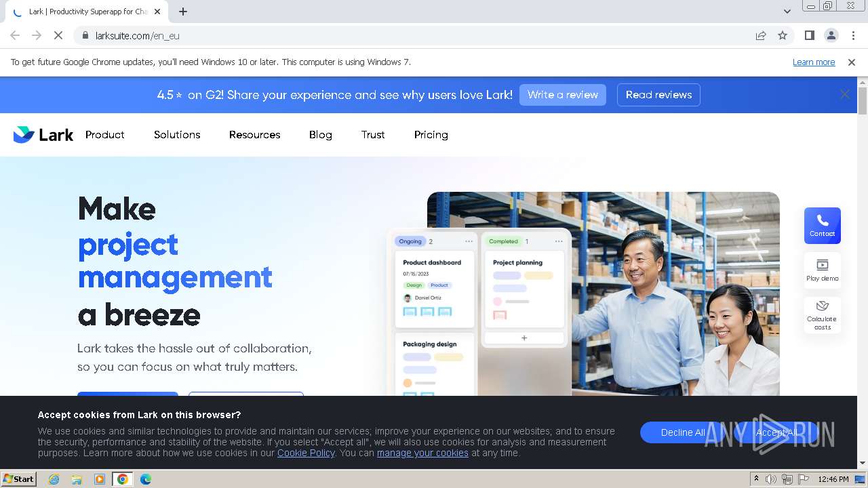Go back to previous page
This screenshot has width=868, height=488.
[x=15, y=35]
